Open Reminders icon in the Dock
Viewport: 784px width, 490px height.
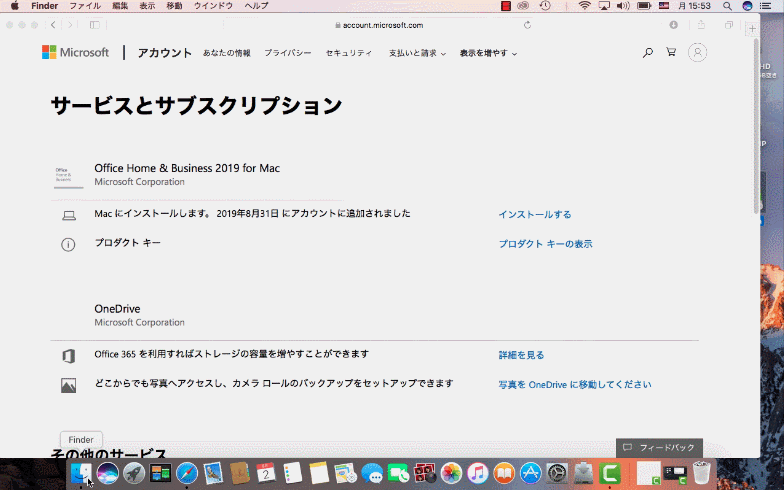292,472
